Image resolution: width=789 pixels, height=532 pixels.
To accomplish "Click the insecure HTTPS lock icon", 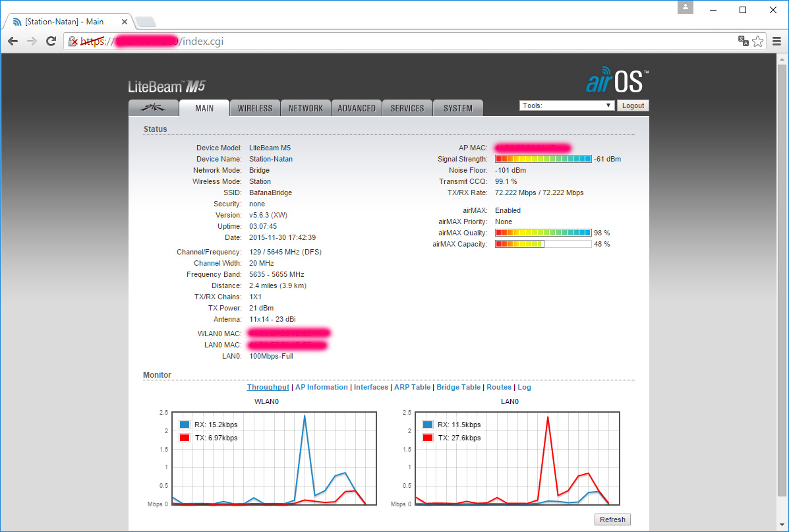I will [73, 42].
